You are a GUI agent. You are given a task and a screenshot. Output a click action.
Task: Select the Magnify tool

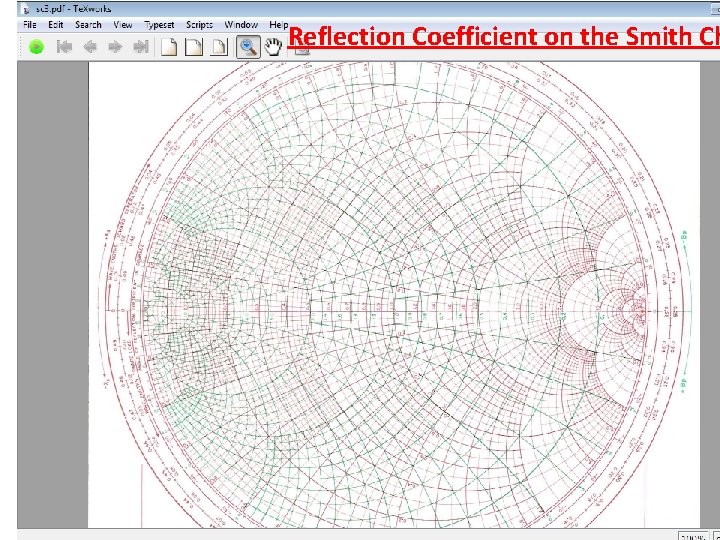pyautogui.click(x=248, y=47)
